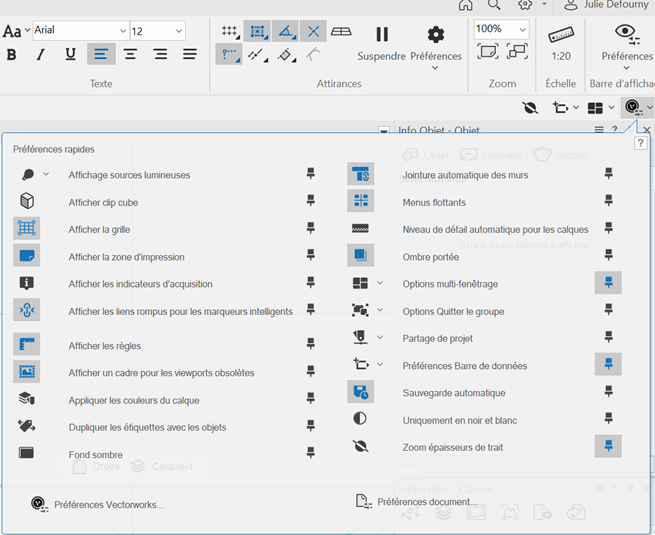This screenshot has width=655, height=535.
Task: Expand the Affichage sources lumineuses dropdown arrow
Action: [46, 174]
